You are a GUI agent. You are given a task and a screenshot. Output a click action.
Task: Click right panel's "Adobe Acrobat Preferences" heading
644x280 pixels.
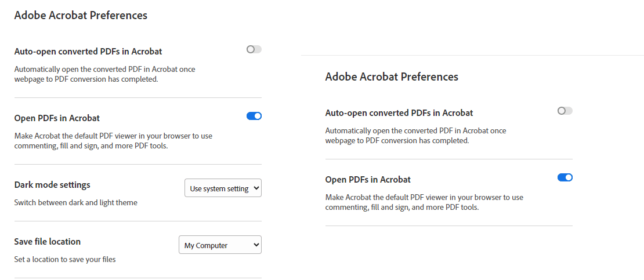click(x=392, y=77)
